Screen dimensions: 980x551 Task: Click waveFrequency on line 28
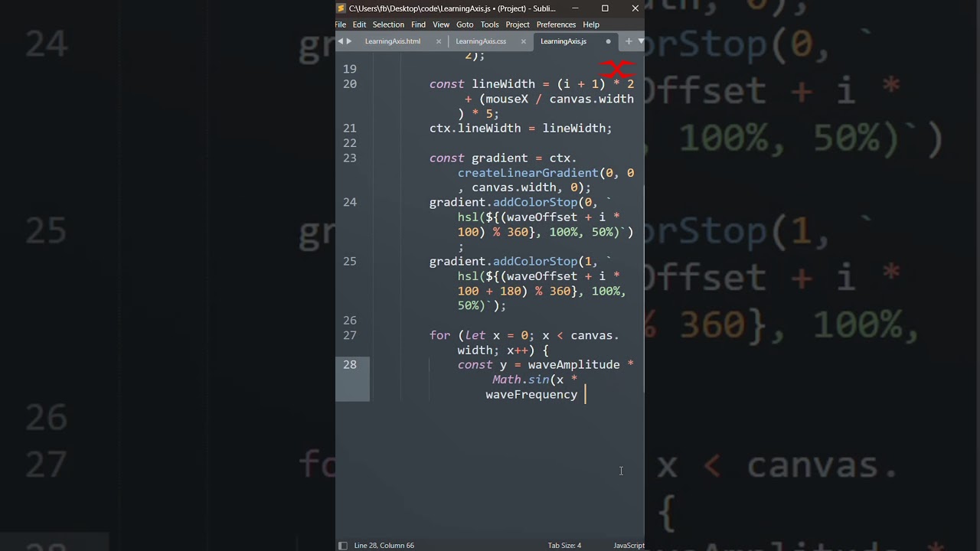pyautogui.click(x=531, y=395)
